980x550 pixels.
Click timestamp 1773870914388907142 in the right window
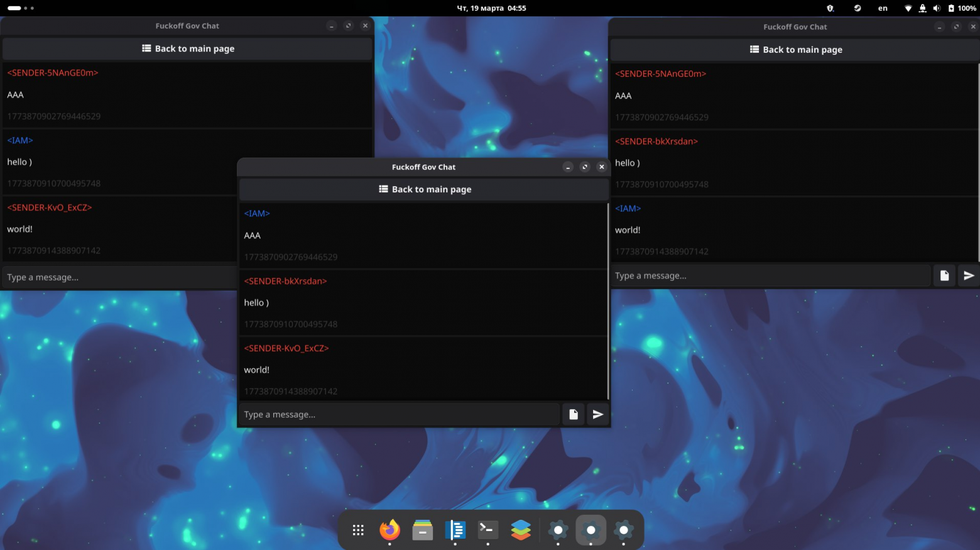pyautogui.click(x=662, y=252)
